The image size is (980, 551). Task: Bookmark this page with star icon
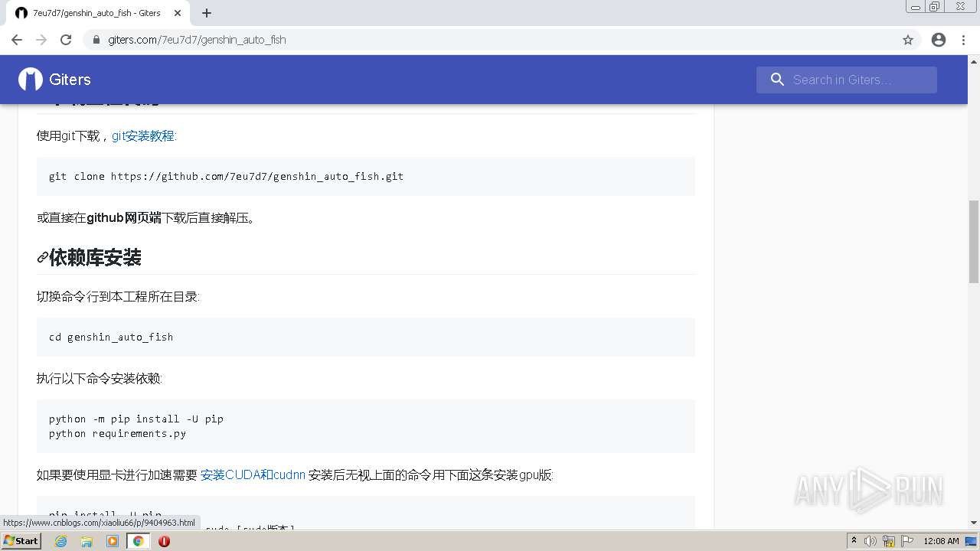[908, 40]
